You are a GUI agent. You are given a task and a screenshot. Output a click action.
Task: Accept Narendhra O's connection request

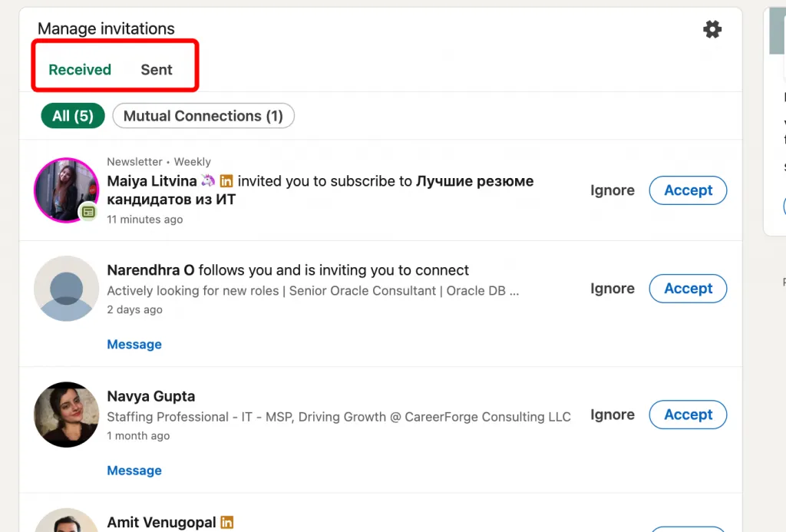pyautogui.click(x=688, y=289)
